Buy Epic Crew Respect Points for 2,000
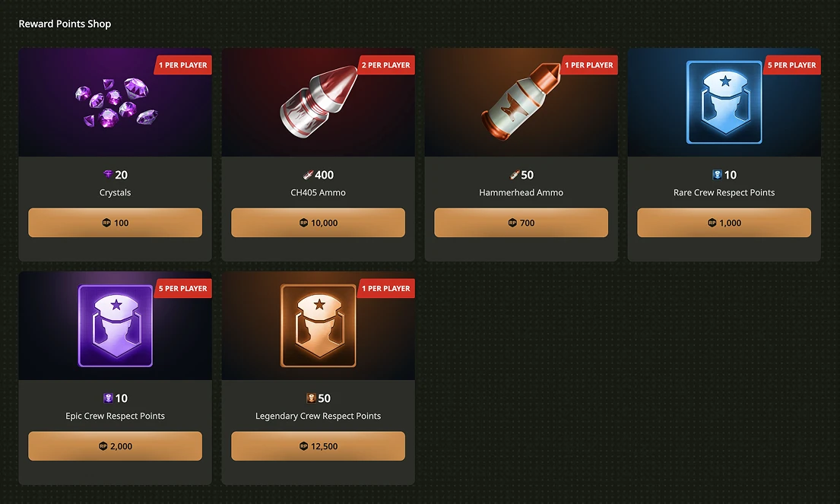The height and width of the screenshot is (504, 840). (116, 446)
